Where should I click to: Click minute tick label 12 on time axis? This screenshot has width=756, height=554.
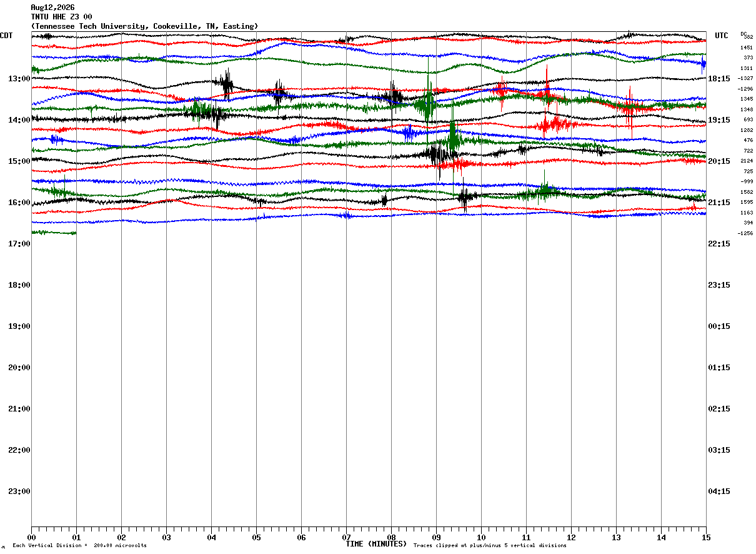click(571, 537)
